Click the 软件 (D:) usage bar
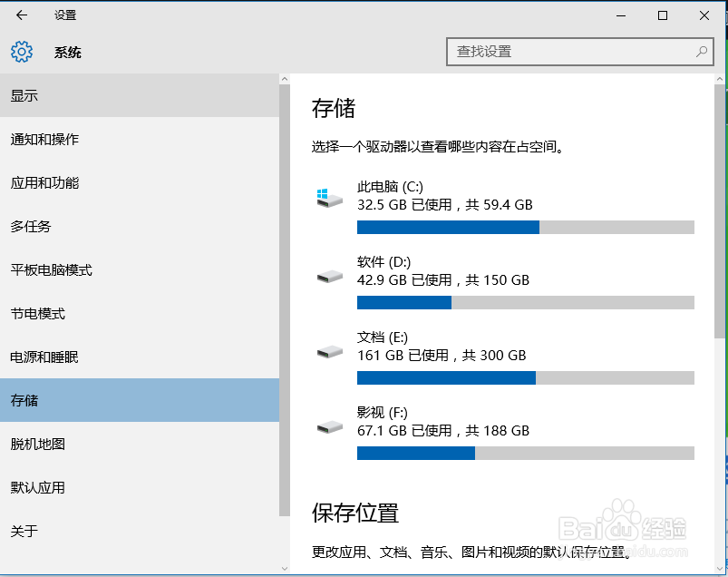 click(x=525, y=302)
